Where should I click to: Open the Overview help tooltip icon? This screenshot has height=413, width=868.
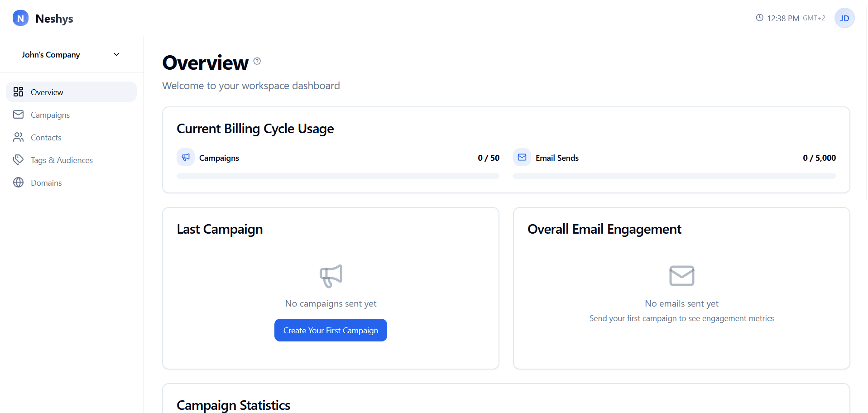(x=257, y=61)
